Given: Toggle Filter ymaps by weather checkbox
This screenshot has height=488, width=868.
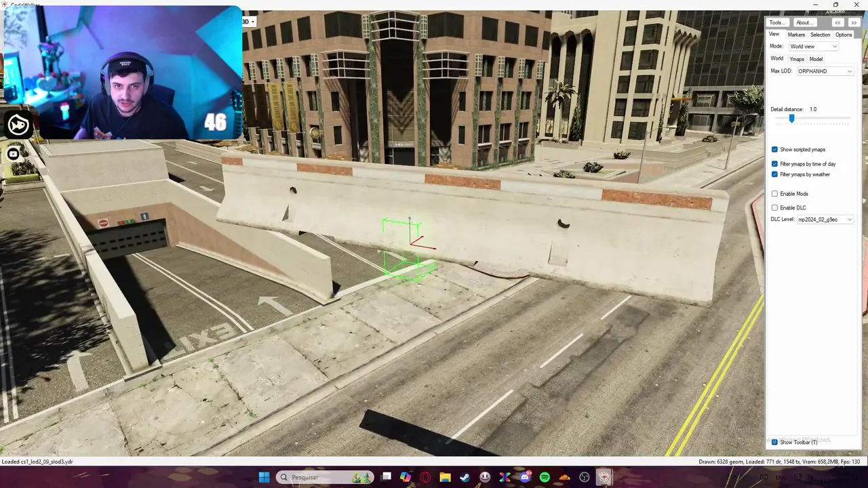Looking at the screenshot, I should click(x=774, y=174).
